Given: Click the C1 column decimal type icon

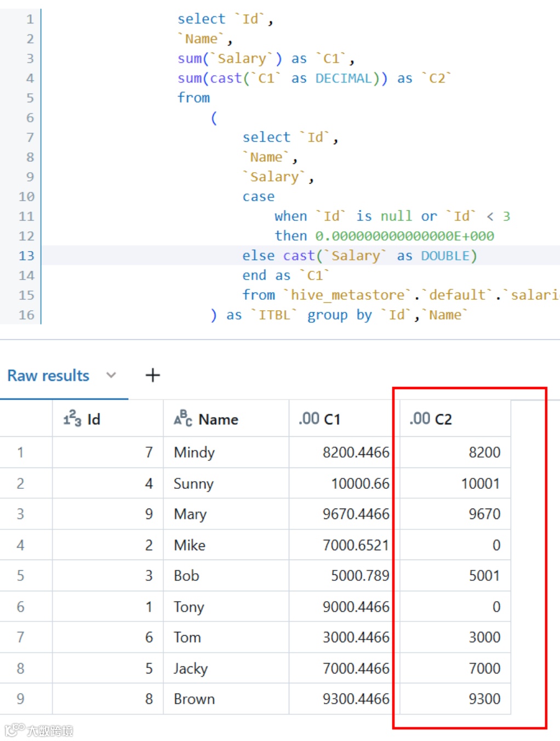Looking at the screenshot, I should (x=309, y=419).
